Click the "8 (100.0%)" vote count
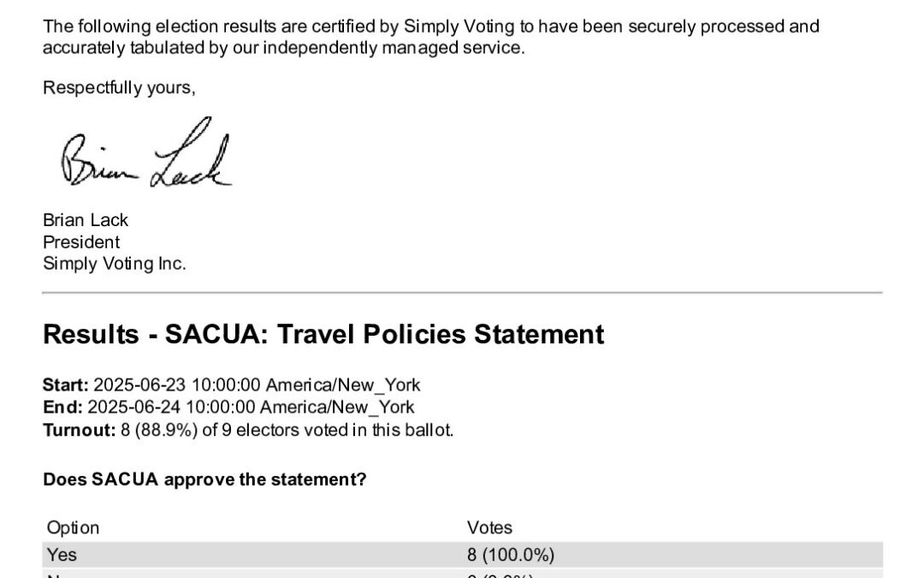The image size is (924, 578). [510, 555]
